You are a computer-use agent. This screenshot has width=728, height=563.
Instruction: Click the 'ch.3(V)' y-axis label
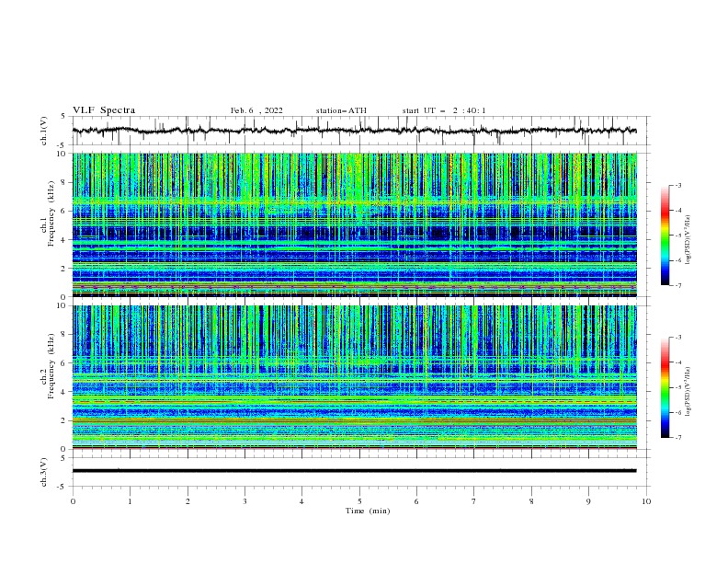[x=44, y=472]
